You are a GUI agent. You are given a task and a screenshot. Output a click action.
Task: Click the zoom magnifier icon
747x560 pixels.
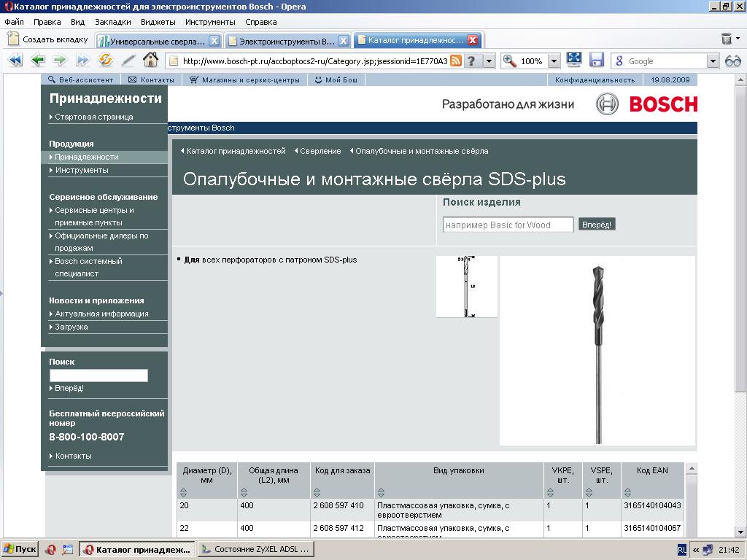click(510, 61)
